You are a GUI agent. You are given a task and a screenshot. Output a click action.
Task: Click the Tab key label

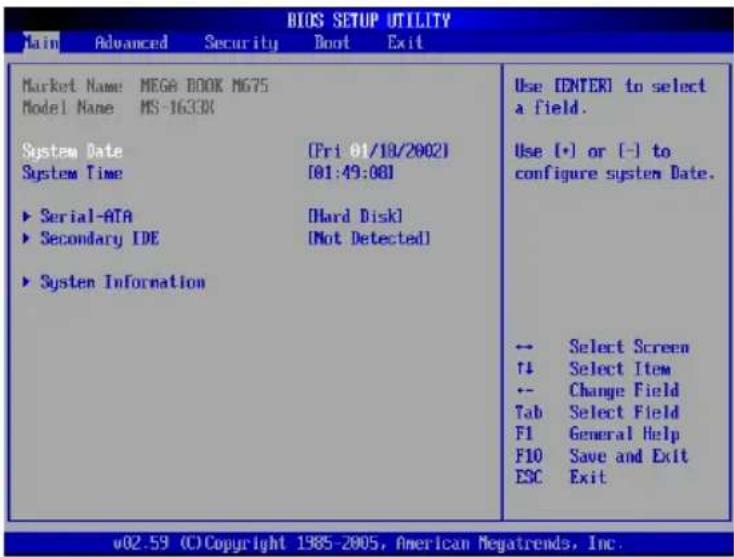[x=528, y=412]
